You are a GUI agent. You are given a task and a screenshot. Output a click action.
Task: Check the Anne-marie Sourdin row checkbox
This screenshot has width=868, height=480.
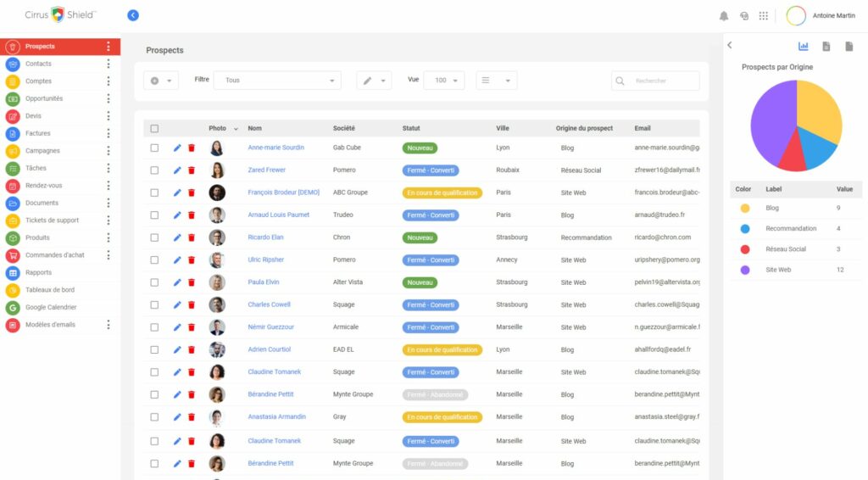point(154,148)
